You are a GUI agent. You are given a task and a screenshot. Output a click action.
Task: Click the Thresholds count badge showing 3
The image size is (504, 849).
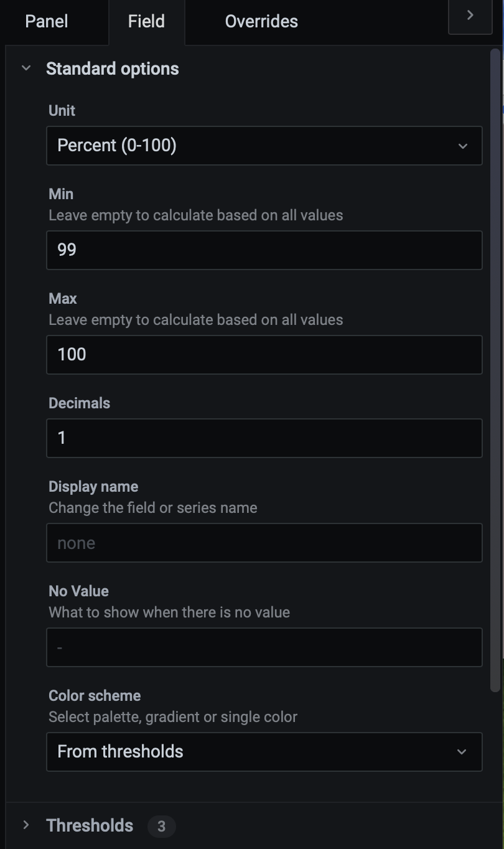[x=161, y=826]
